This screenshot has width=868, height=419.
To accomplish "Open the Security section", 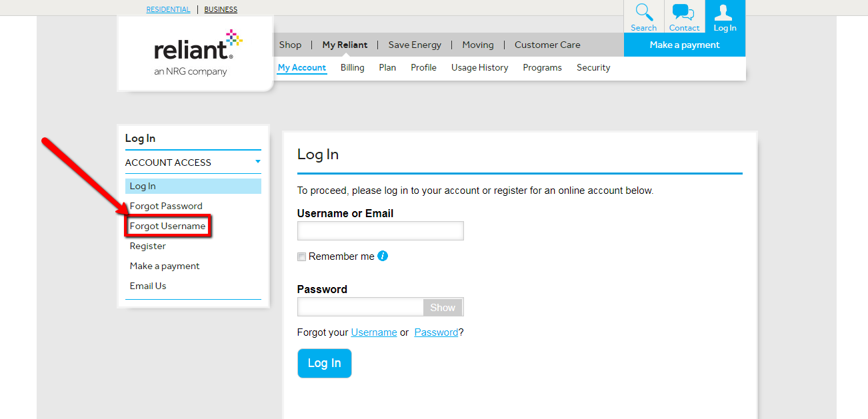I will 593,67.
